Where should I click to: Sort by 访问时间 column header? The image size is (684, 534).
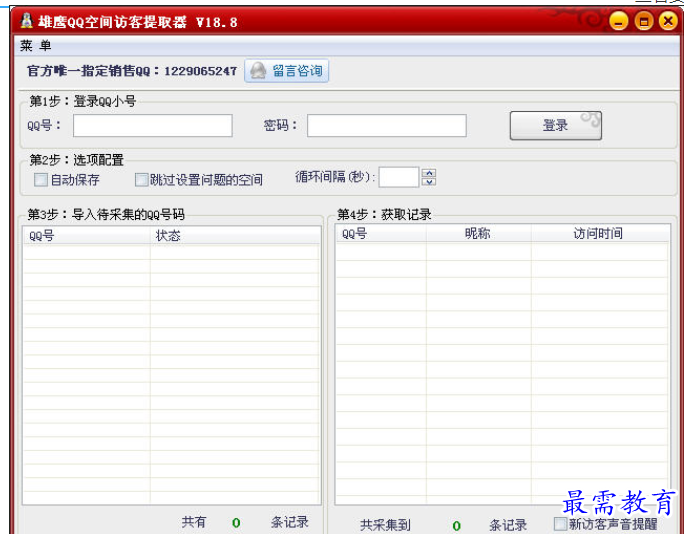coord(600,234)
